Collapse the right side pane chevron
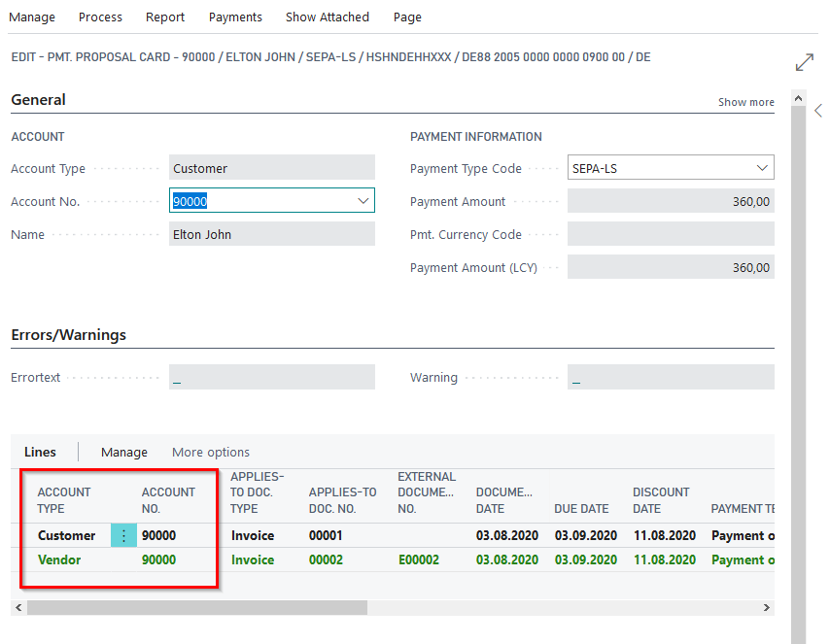Viewport: 830px width, 644px height. 819,111
